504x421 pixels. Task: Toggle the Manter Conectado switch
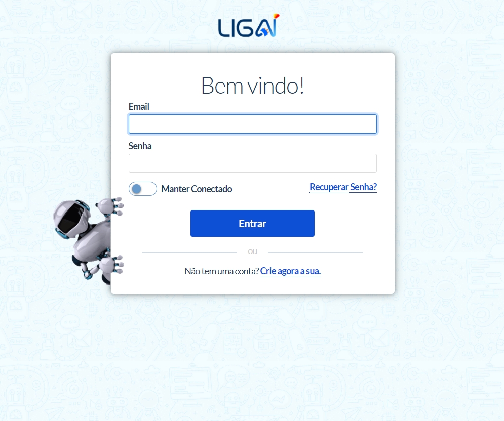pyautogui.click(x=143, y=189)
